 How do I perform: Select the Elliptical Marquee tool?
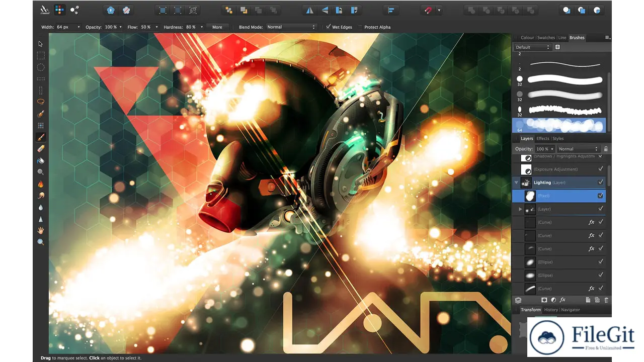click(x=41, y=67)
